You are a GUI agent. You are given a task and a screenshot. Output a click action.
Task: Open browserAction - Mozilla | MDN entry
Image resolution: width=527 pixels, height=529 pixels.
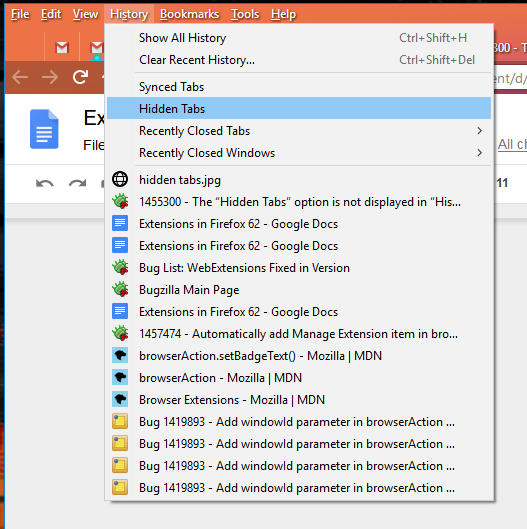pyautogui.click(x=299, y=378)
